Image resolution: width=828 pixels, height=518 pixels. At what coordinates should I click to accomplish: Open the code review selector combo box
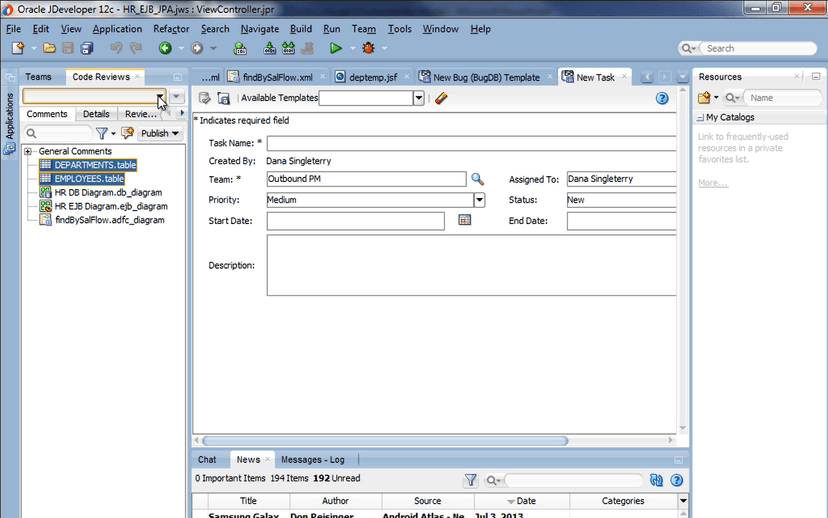[159, 97]
